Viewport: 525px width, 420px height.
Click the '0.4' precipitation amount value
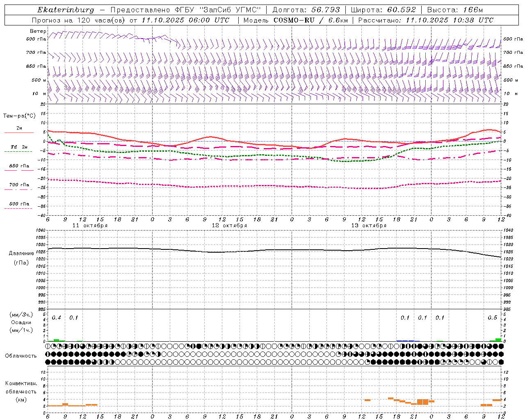coord(57,318)
